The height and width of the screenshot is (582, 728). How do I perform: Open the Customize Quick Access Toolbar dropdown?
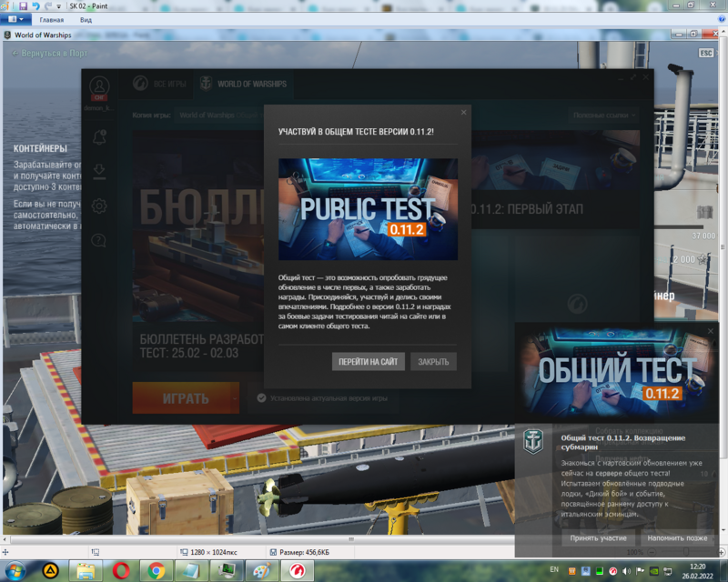[x=59, y=6]
